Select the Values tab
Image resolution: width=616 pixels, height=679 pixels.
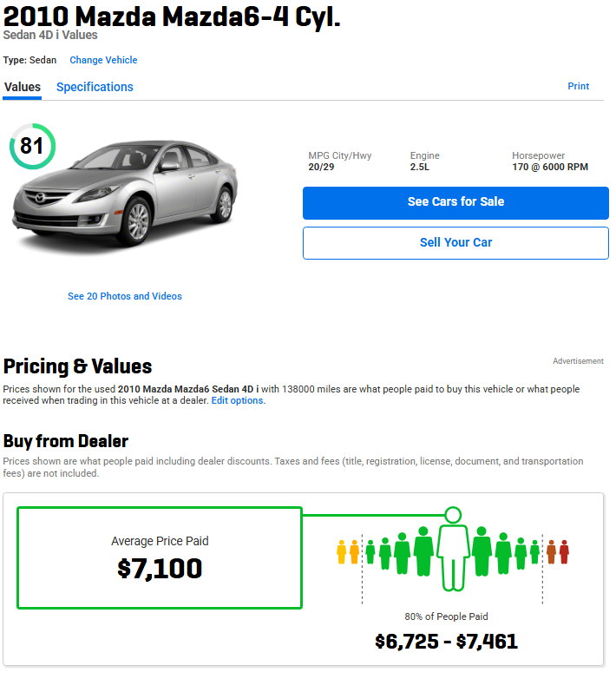pyautogui.click(x=23, y=87)
